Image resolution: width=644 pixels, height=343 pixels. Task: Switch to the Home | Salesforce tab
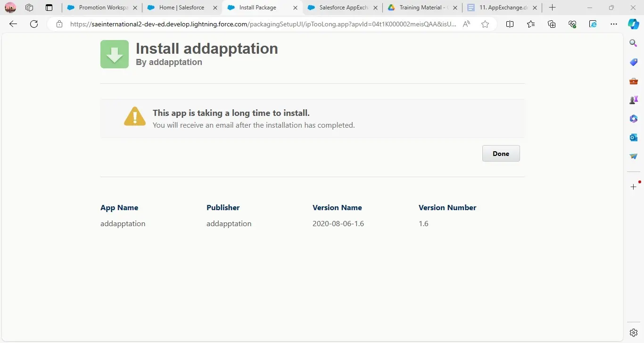181,8
